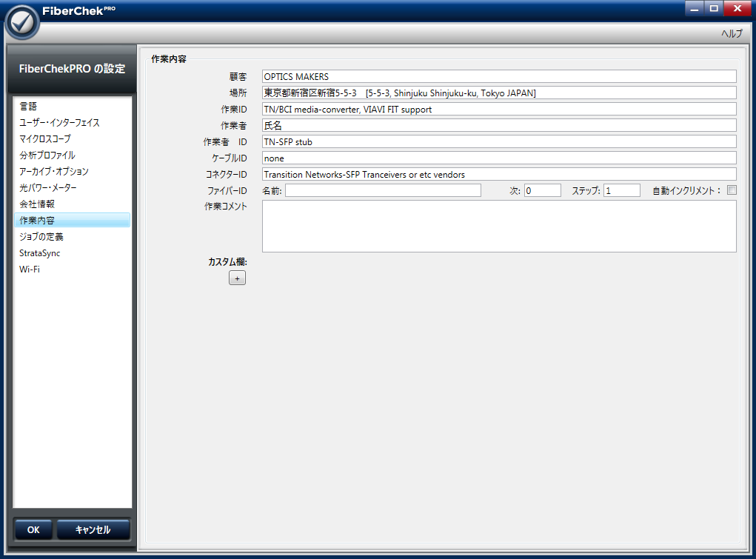
Task: Focus the ファイバーID 名前 input field
Action: point(383,190)
